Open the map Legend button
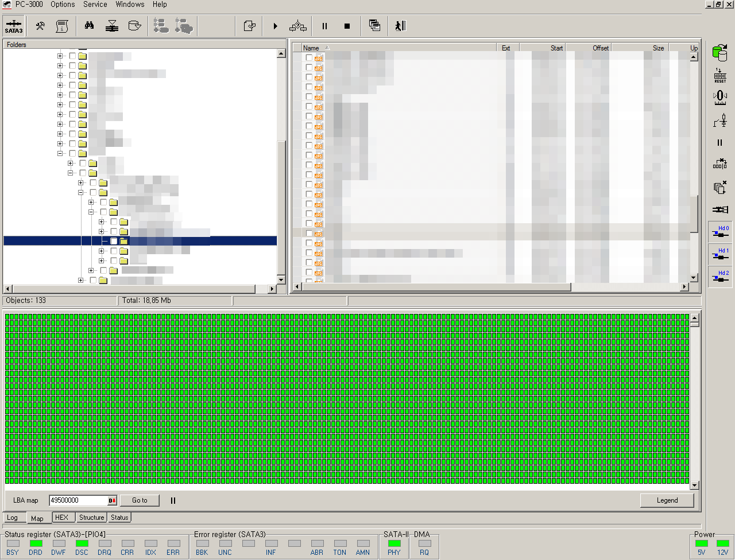The image size is (735, 560). pos(667,500)
